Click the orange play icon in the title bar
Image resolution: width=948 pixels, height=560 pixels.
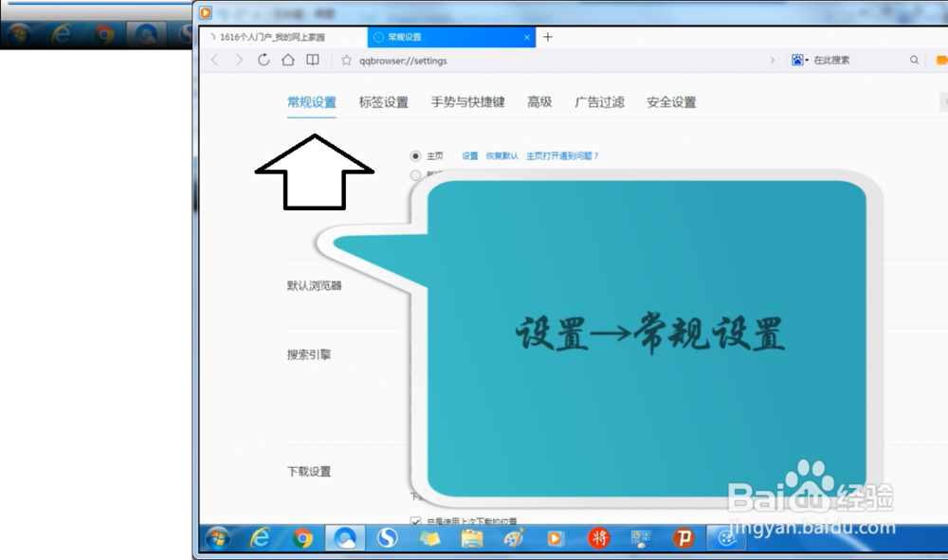click(x=206, y=12)
